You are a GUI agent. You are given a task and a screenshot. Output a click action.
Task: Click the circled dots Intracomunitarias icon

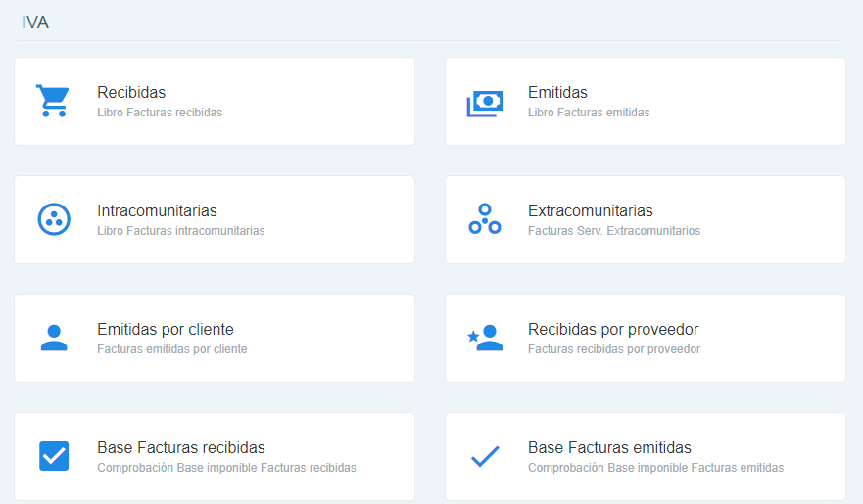click(53, 219)
